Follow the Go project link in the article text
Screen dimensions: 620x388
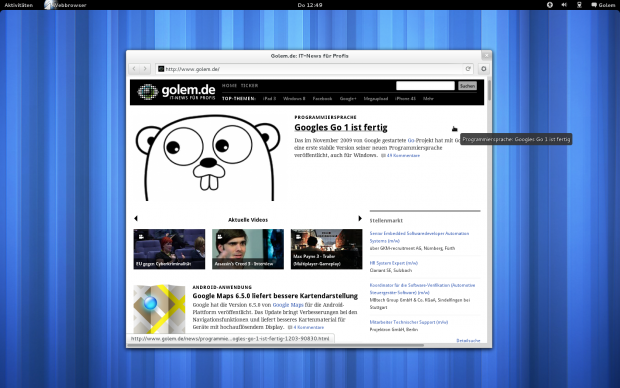click(411, 140)
